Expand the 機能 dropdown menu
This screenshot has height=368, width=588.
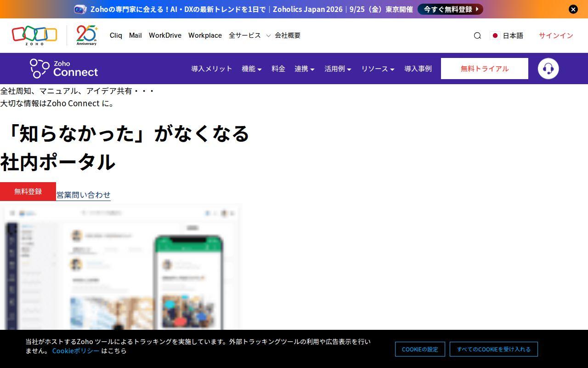(x=252, y=69)
